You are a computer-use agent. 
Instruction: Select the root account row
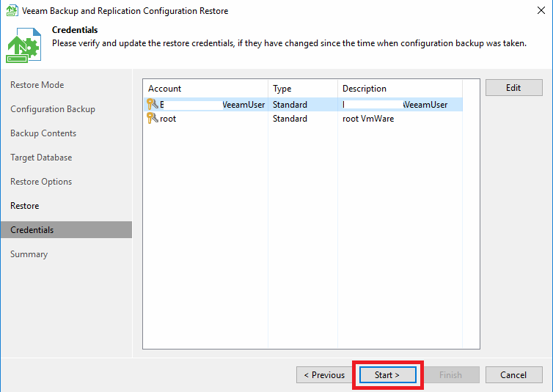(x=303, y=119)
